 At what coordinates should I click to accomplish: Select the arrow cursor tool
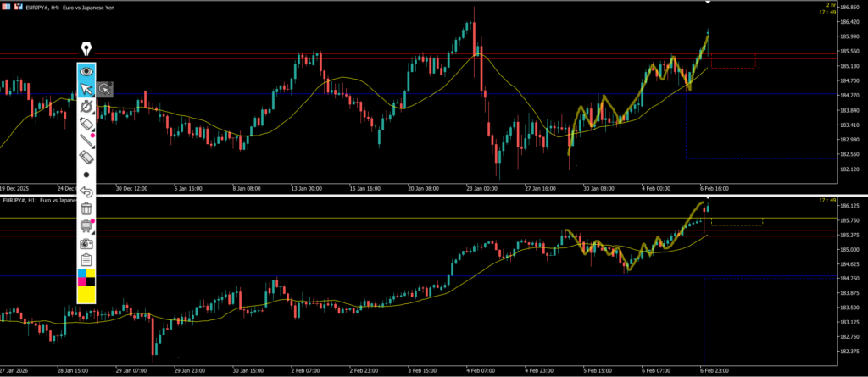86,89
